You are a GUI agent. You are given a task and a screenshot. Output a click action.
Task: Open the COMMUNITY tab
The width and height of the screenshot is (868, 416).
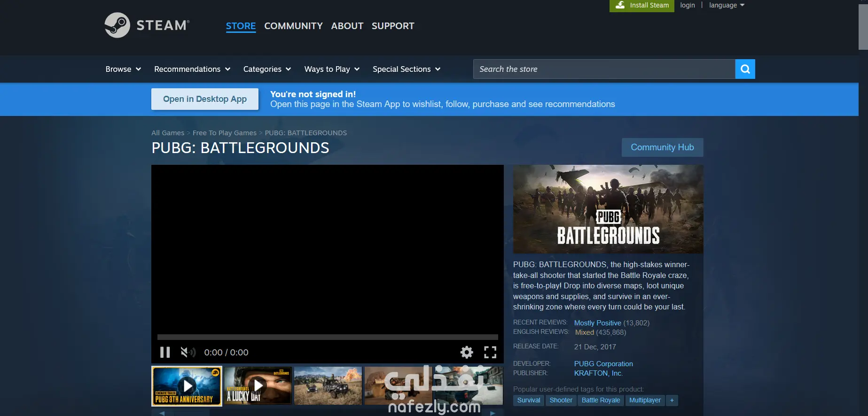pos(293,26)
